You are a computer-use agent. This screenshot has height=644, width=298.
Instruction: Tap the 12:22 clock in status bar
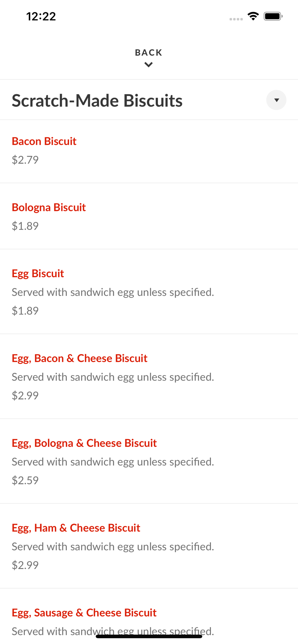41,16
